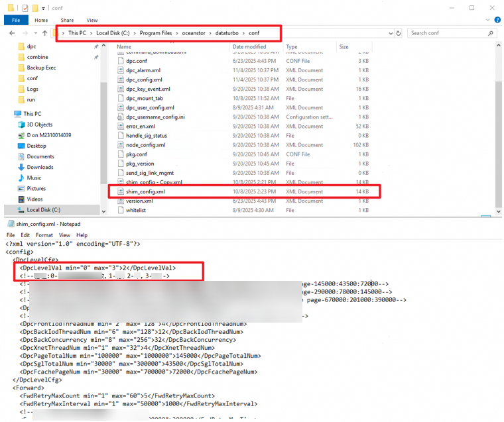Switch to the View ribbon tab

(x=92, y=21)
